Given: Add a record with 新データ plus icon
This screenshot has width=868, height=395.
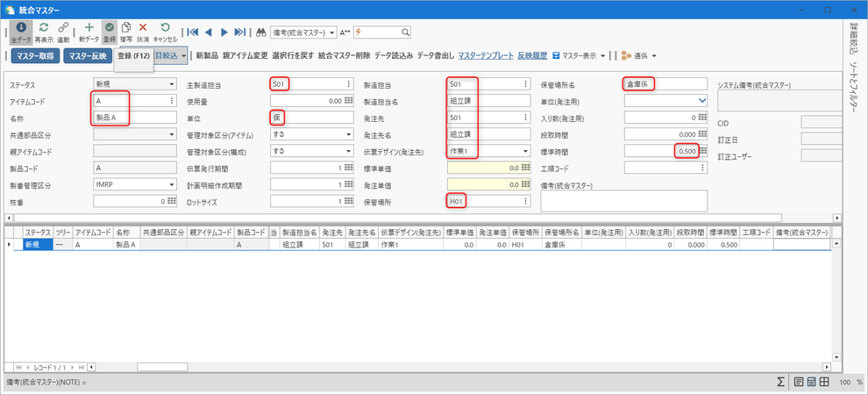Looking at the screenshot, I should [89, 27].
